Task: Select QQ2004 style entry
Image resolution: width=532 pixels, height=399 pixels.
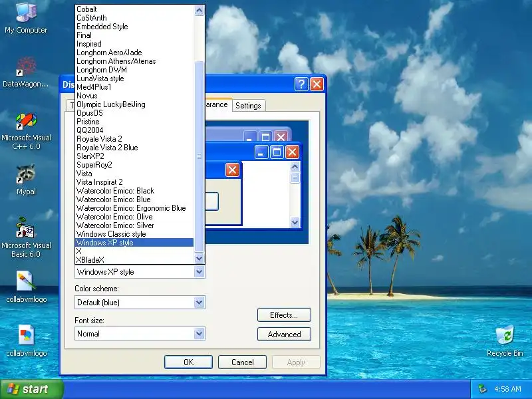Action: pyautogui.click(x=134, y=130)
